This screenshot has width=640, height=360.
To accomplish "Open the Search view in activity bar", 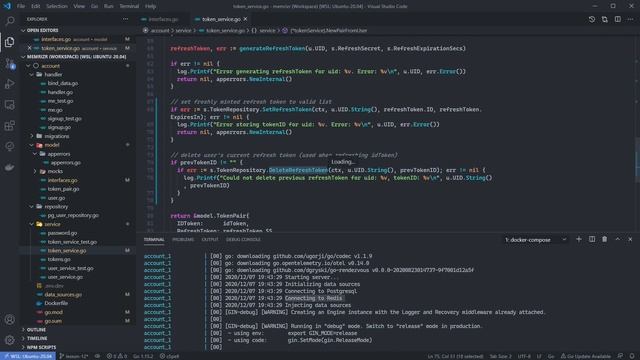I will [10, 21].
